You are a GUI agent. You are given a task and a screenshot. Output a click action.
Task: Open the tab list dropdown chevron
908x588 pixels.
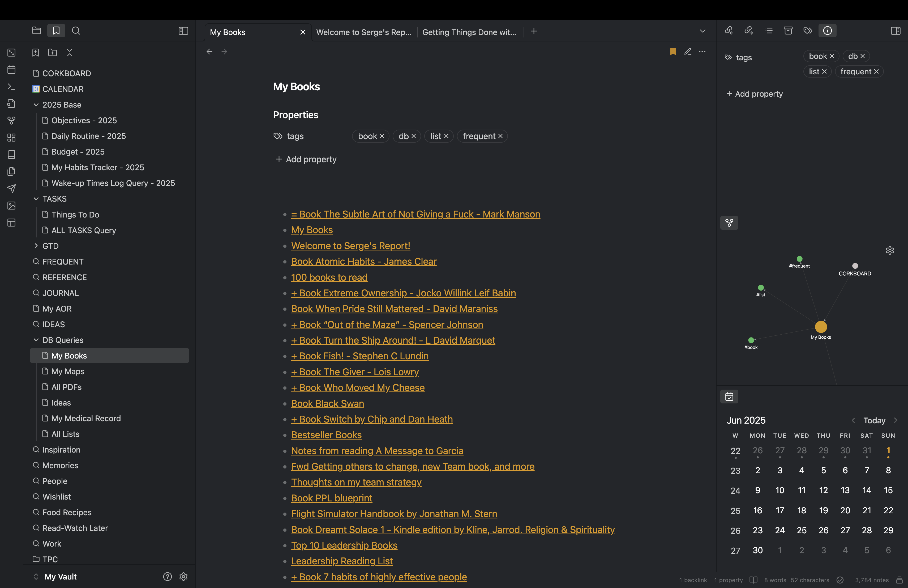tap(703, 31)
